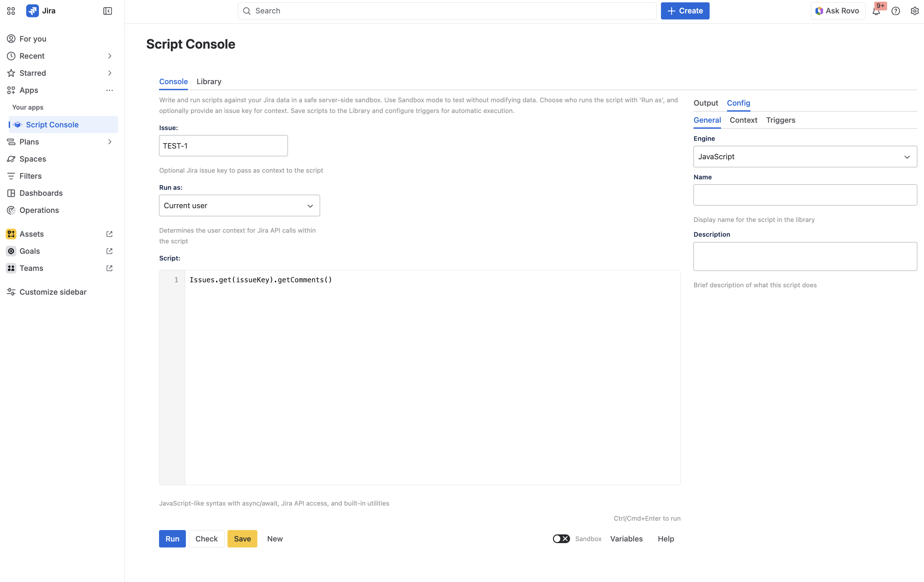The width and height of the screenshot is (924, 582).
Task: Open the app switcher grid icon
Action: (11, 11)
